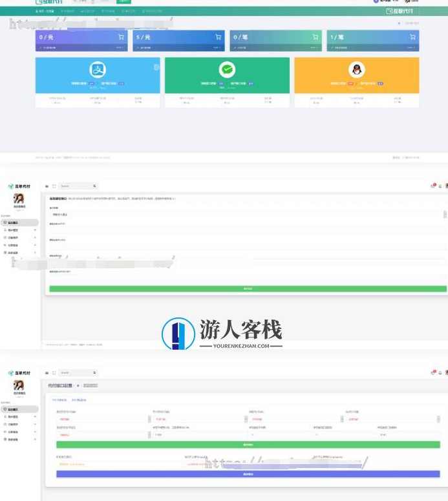Toggle the hamburger menu in the bottom panel header
Image resolution: width=448 pixels, height=501 pixels.
[x=47, y=372]
